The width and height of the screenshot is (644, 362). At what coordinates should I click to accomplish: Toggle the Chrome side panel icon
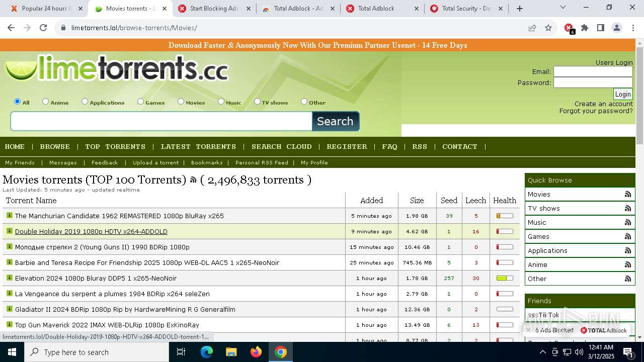601,28
